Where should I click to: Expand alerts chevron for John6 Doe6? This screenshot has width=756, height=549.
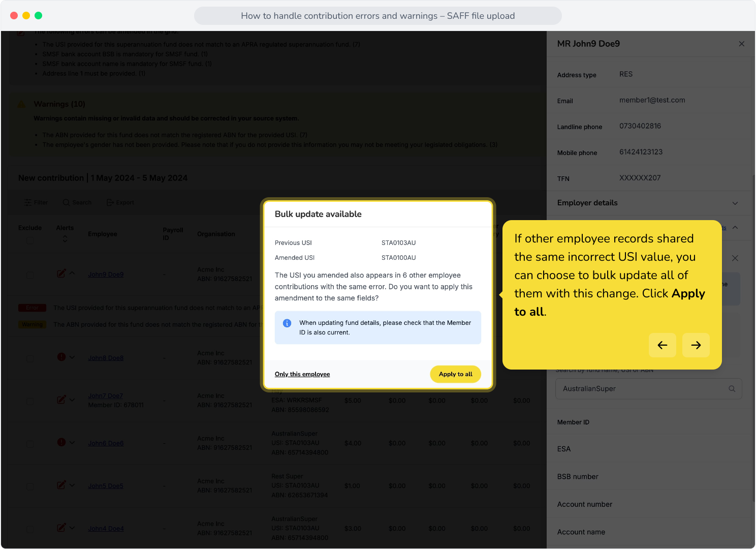[72, 442]
